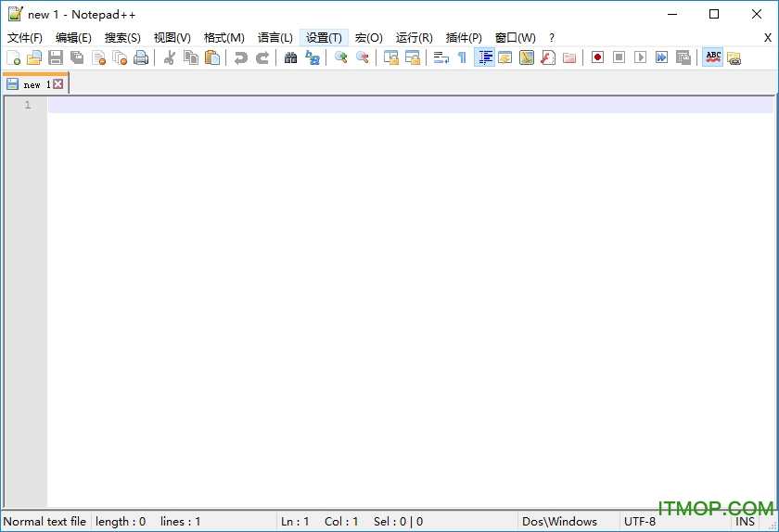Image resolution: width=779 pixels, height=532 pixels.
Task: Click the Print toolbar icon
Action: 141,57
